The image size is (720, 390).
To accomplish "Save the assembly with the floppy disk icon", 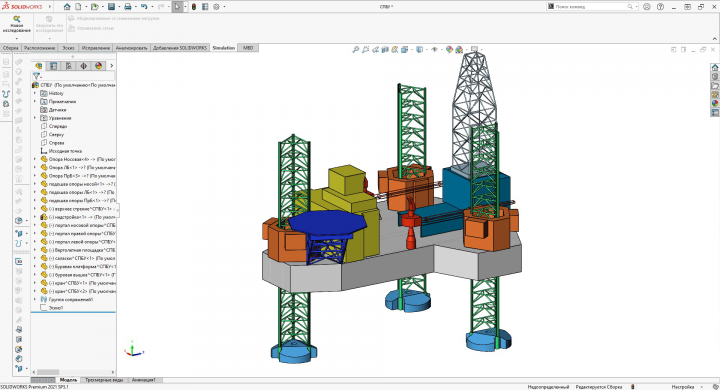I will coord(111,6).
